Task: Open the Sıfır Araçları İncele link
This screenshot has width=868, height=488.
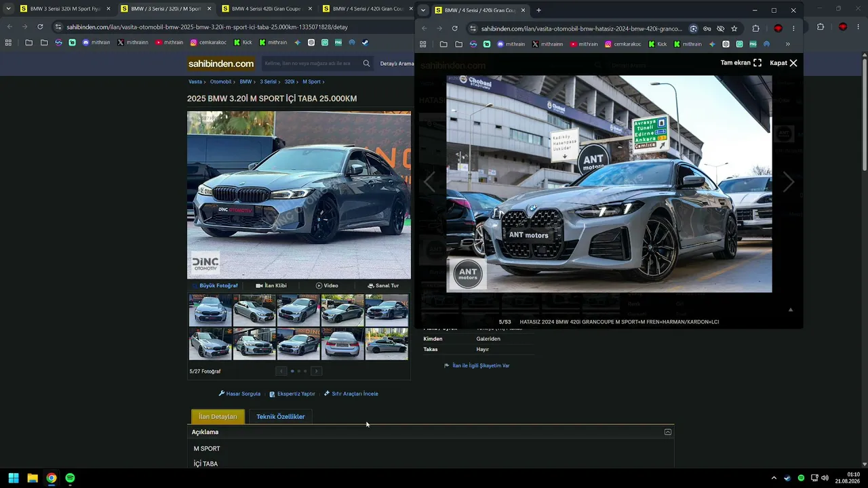Action: pyautogui.click(x=351, y=394)
